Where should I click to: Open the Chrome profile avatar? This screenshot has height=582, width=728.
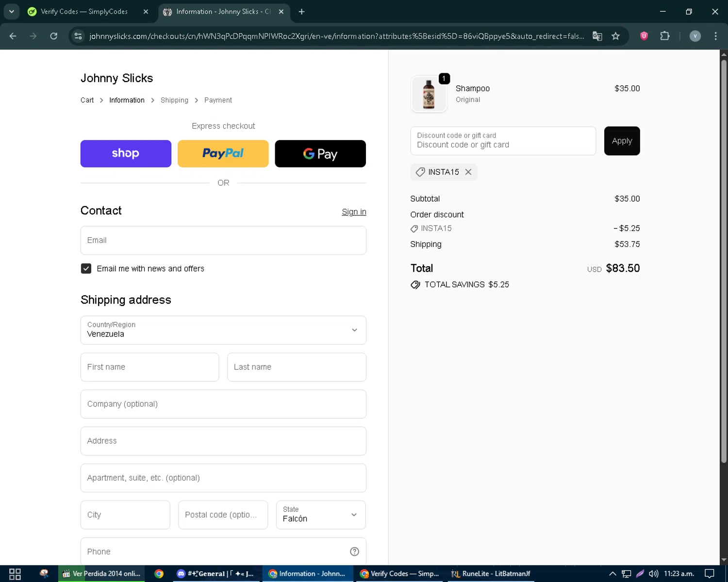(x=695, y=36)
